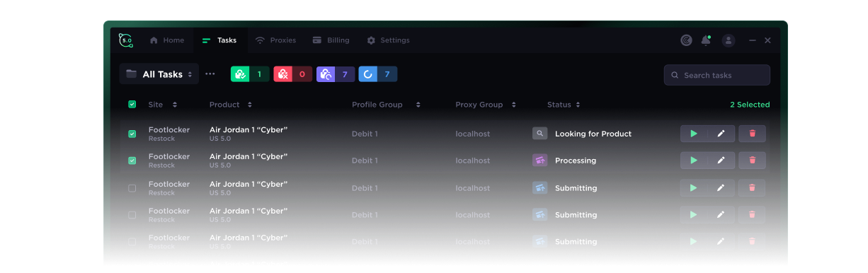
Task: Click the Looking for Product status text
Action: coord(593,134)
